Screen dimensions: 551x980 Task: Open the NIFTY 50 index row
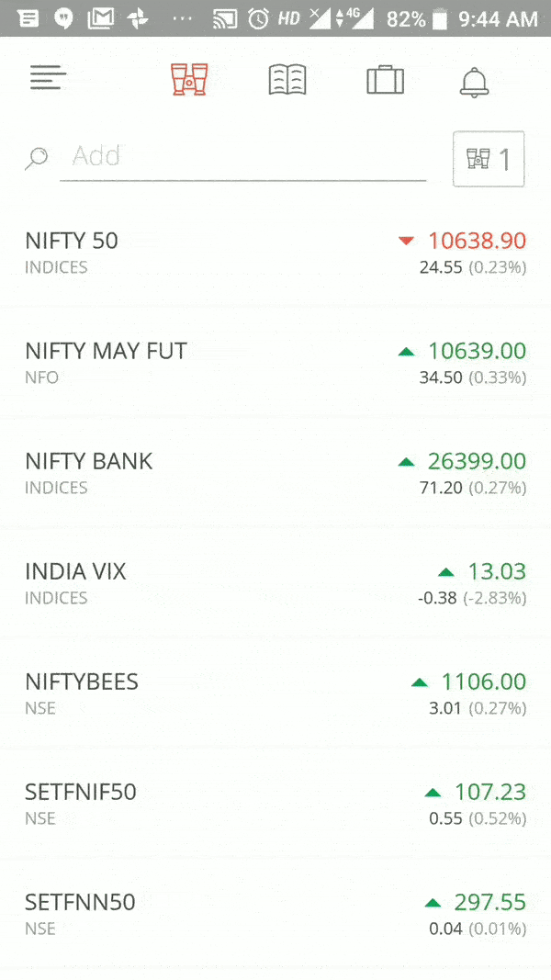[72, 242]
